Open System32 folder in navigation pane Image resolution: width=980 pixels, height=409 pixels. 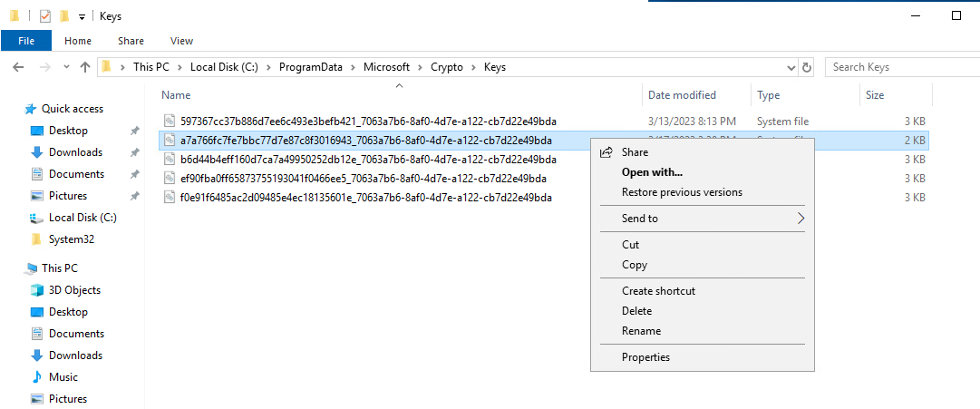click(x=72, y=239)
